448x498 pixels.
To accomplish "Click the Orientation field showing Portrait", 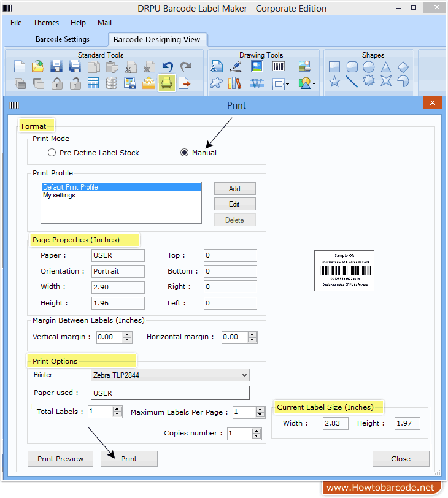I will 118,271.
